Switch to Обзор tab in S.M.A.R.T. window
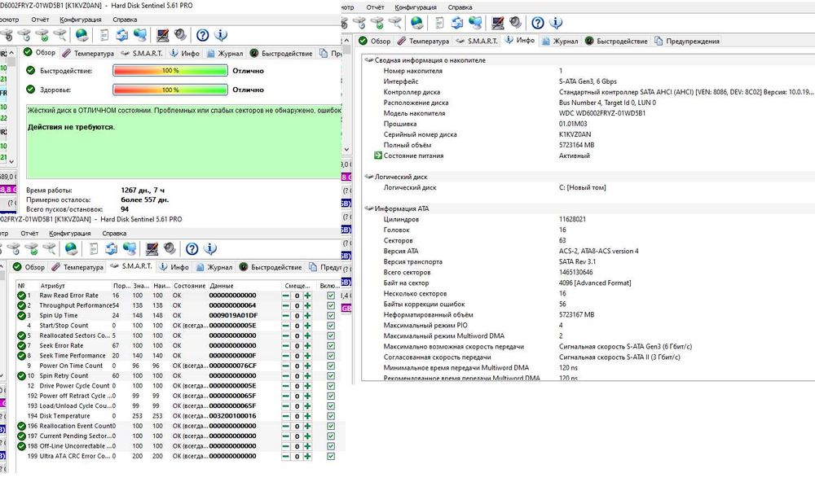Viewport: 815px width, 504px height. [x=29, y=267]
